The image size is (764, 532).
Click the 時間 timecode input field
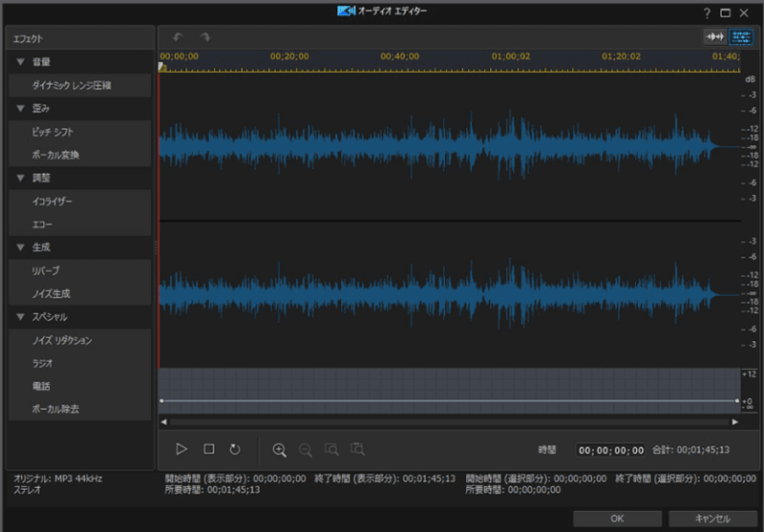(x=610, y=450)
